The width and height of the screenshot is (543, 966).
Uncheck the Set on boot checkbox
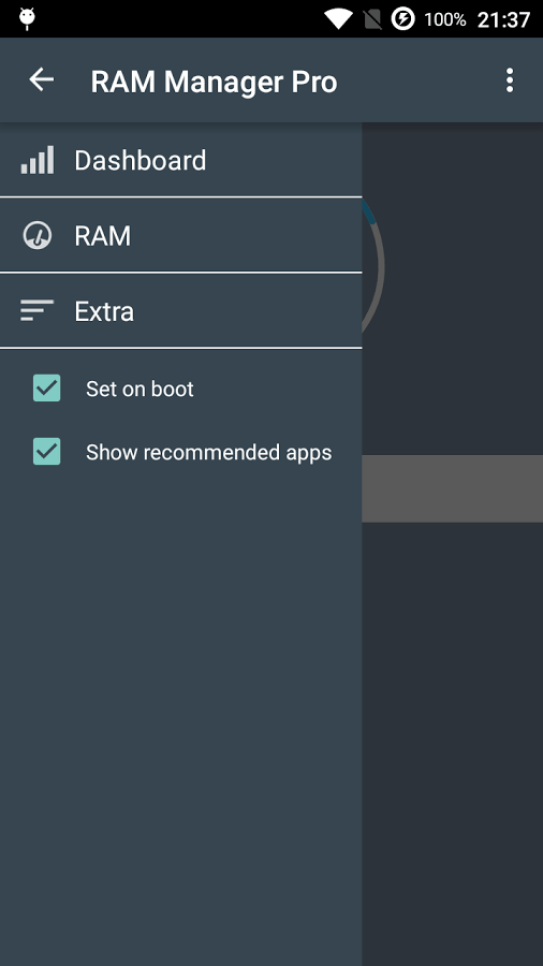47,388
